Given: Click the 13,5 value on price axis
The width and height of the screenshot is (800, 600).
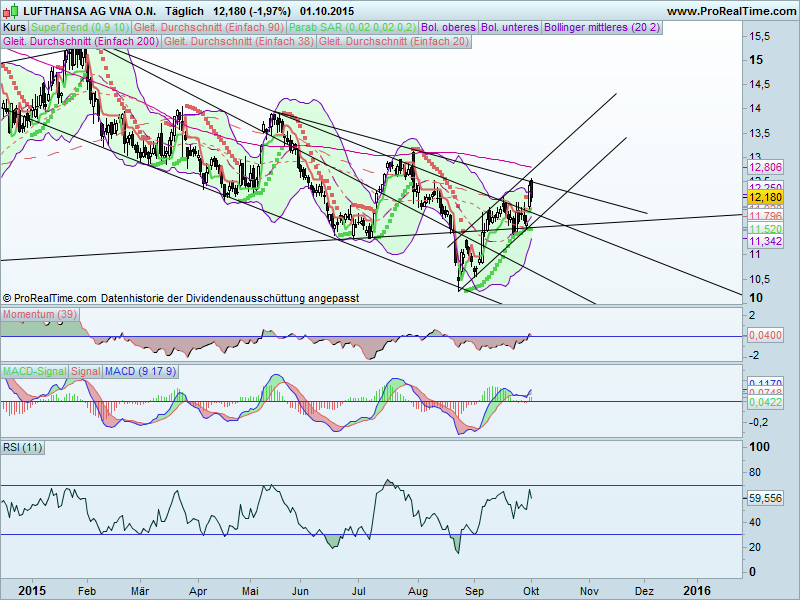Looking at the screenshot, I should point(760,134).
